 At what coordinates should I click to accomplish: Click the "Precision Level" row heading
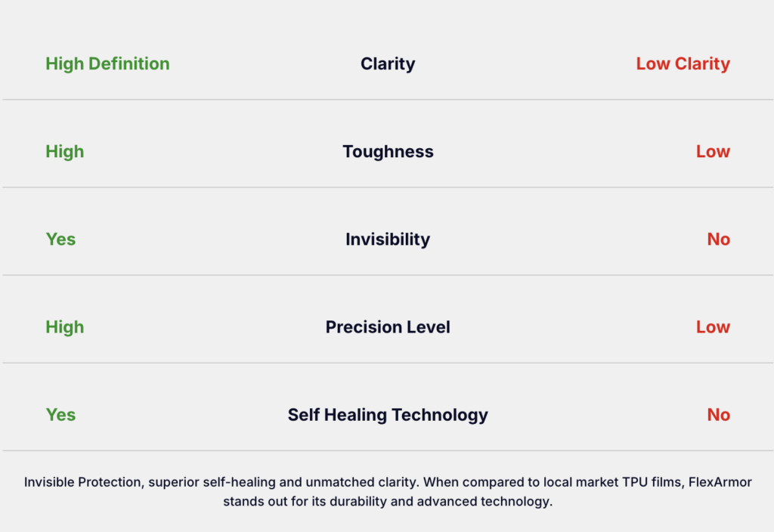click(388, 327)
